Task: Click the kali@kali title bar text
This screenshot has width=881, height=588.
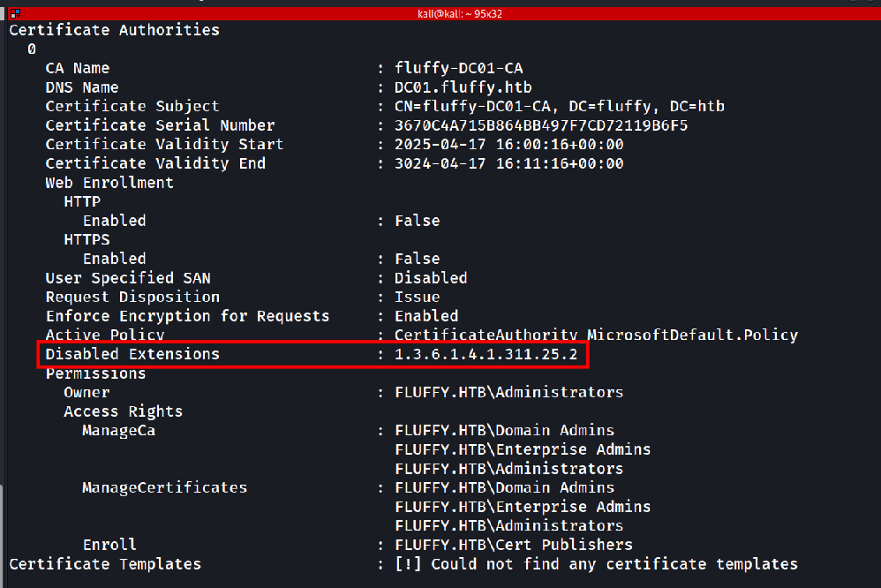Action: pos(460,13)
